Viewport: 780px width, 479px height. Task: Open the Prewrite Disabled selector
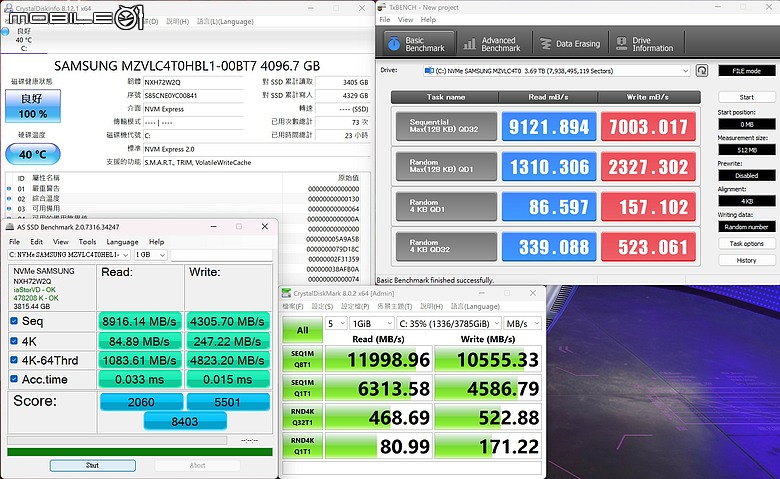tap(747, 176)
